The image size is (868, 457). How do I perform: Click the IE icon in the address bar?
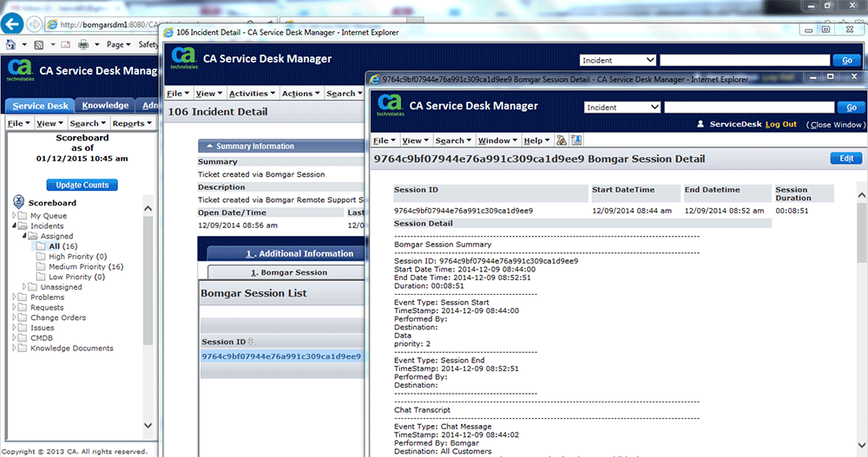coord(52,24)
